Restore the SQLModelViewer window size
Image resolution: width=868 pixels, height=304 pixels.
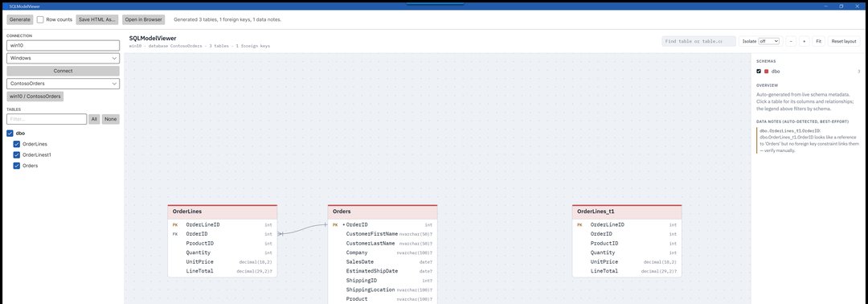coord(841,6)
